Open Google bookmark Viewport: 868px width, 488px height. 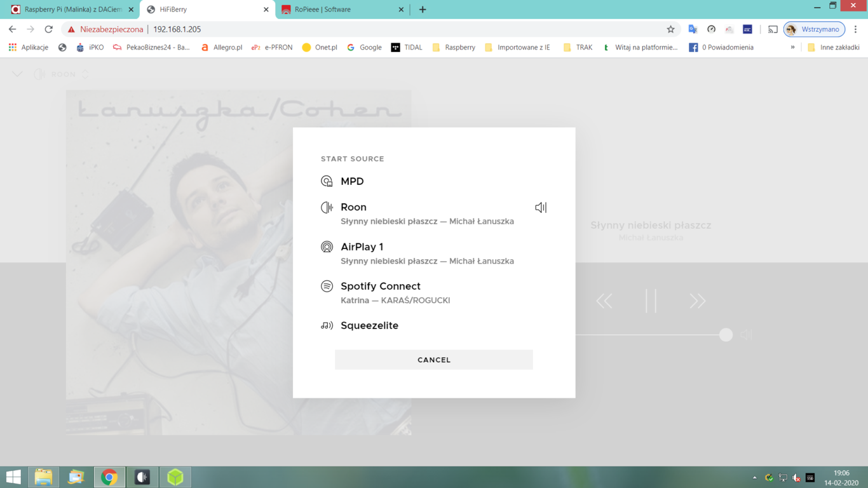coord(364,47)
